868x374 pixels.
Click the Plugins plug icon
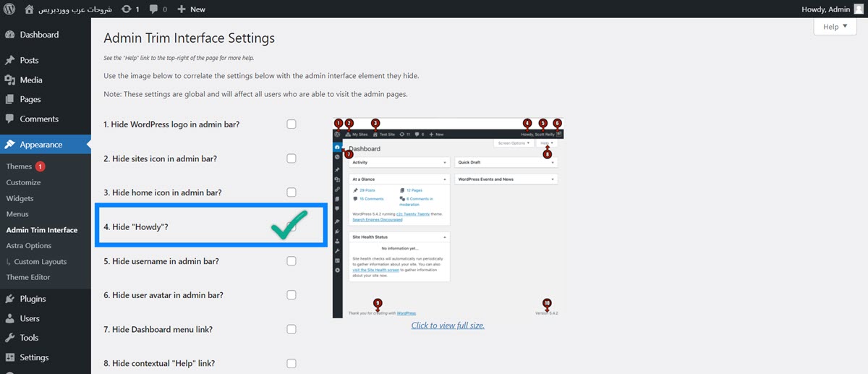[x=10, y=299]
